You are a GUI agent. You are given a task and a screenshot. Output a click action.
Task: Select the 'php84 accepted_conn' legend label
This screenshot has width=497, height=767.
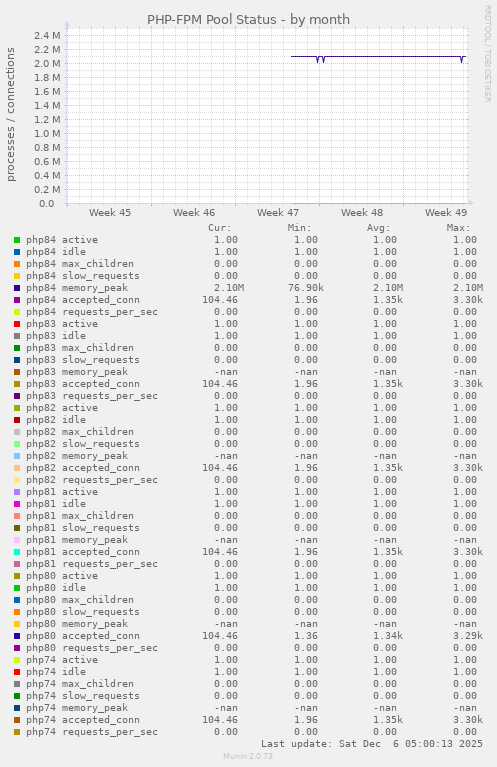[x=83, y=300]
